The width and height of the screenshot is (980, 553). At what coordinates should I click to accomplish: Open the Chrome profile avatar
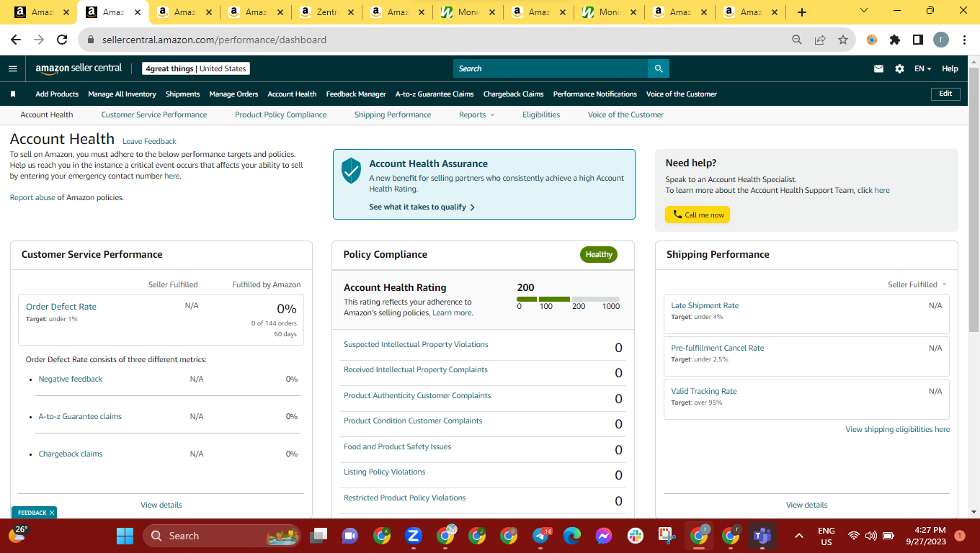click(941, 40)
